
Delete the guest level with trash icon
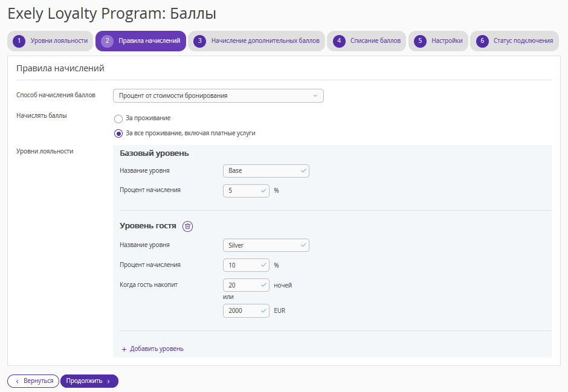pyautogui.click(x=187, y=227)
